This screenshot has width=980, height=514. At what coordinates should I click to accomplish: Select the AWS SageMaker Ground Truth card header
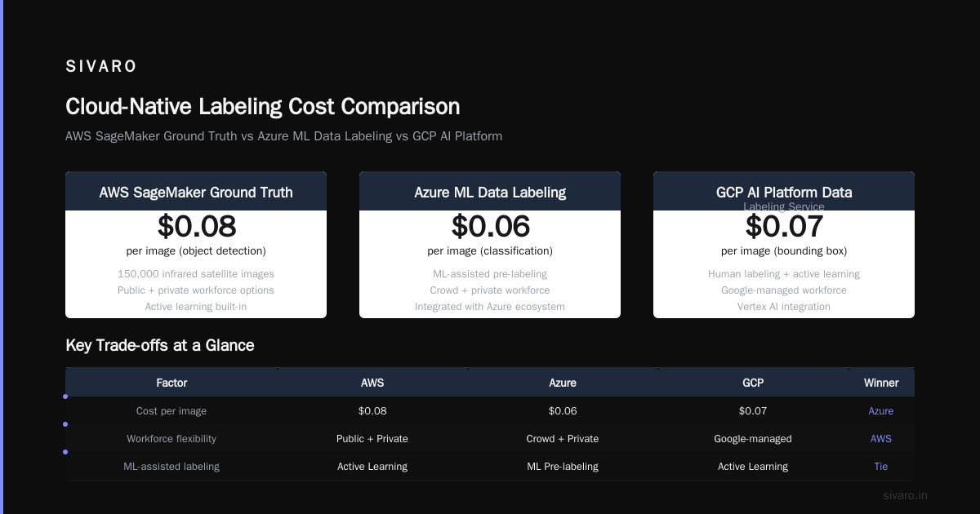(x=196, y=193)
